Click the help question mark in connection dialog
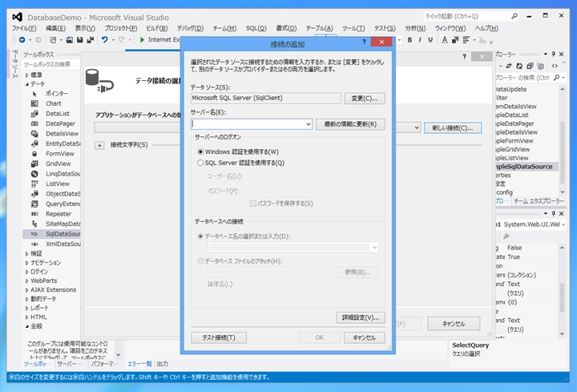This screenshot has height=392, width=577. point(364,42)
